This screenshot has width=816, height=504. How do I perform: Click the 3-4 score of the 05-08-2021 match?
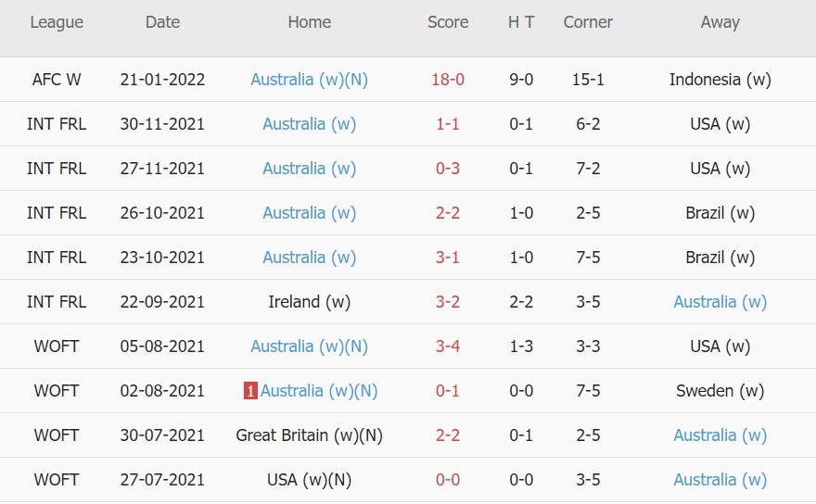(448, 346)
